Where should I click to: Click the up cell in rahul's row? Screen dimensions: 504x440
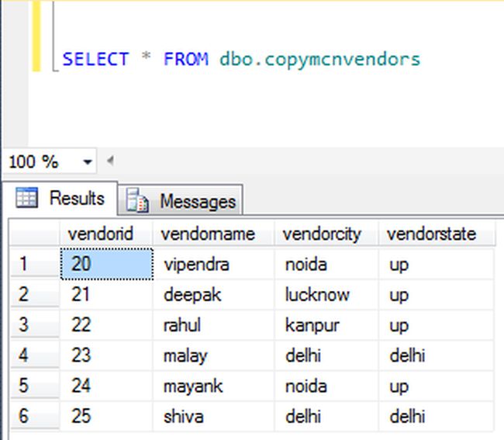[x=437, y=325]
